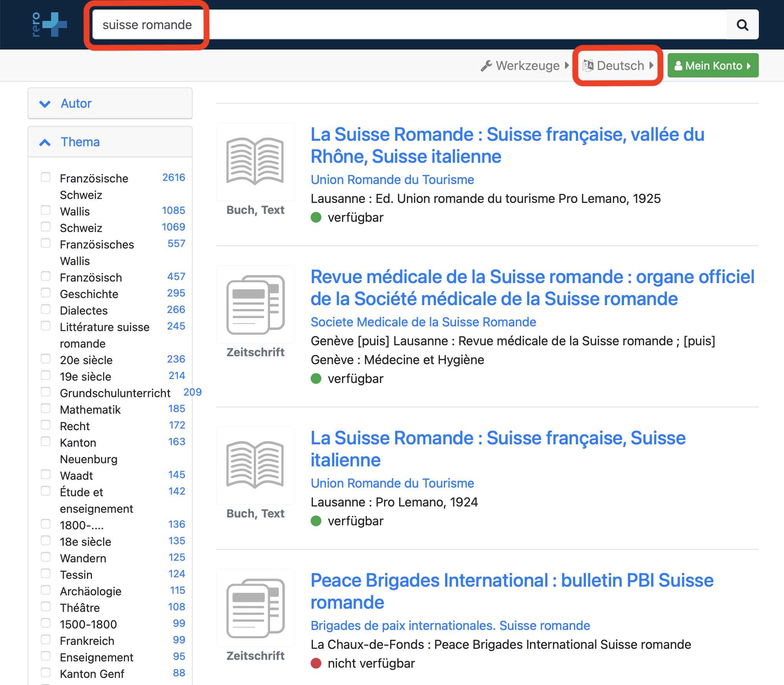The width and height of the screenshot is (784, 685).
Task: Expand the Autor facet panel
Action: click(110, 103)
